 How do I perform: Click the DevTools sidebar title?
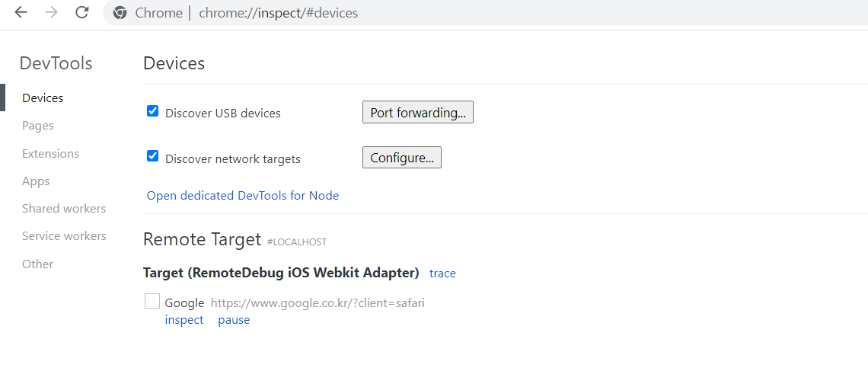click(56, 63)
